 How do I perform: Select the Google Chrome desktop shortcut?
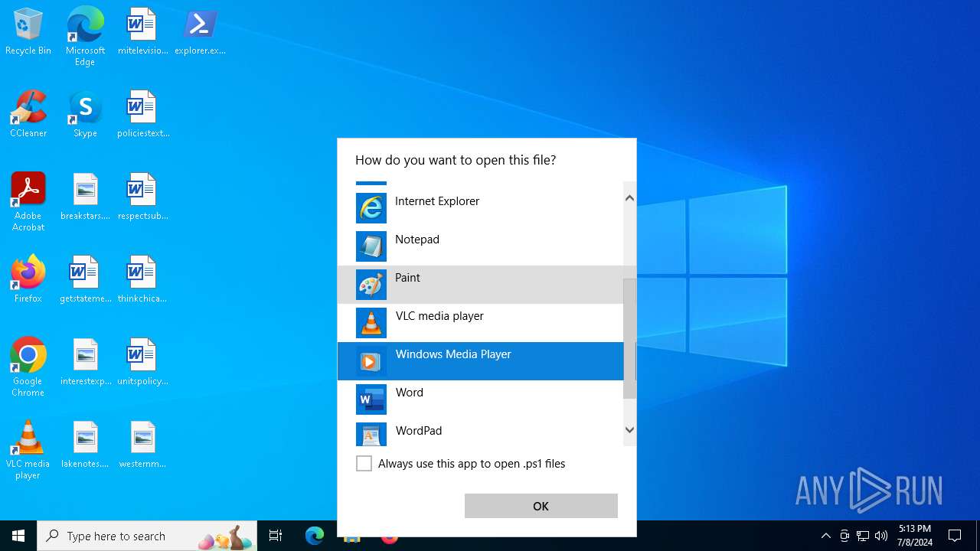coord(28,367)
